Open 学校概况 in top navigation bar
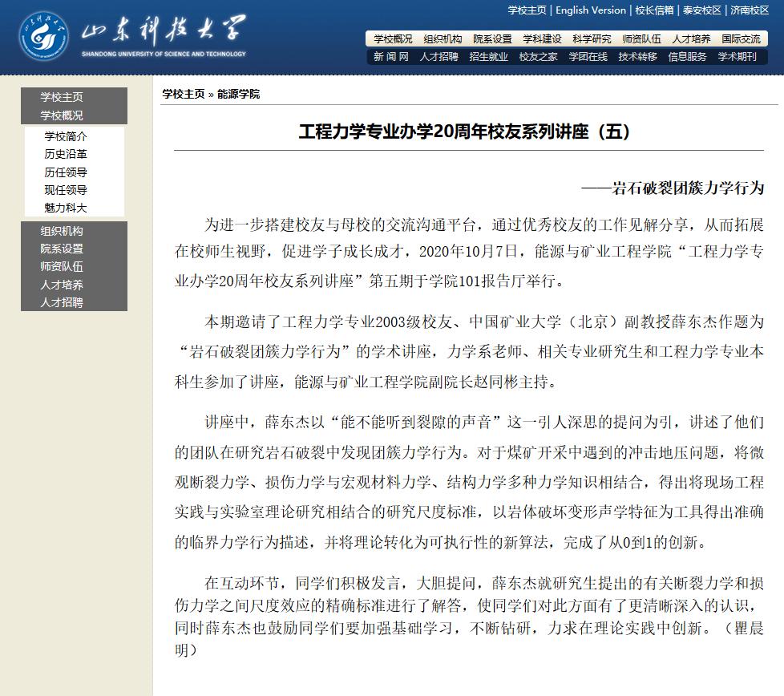784x696 pixels. coord(393,39)
